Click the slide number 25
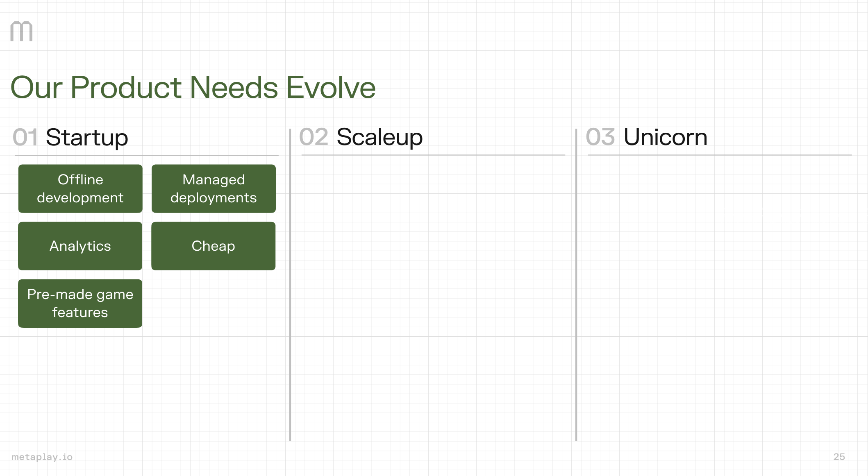This screenshot has width=868, height=476. click(839, 457)
